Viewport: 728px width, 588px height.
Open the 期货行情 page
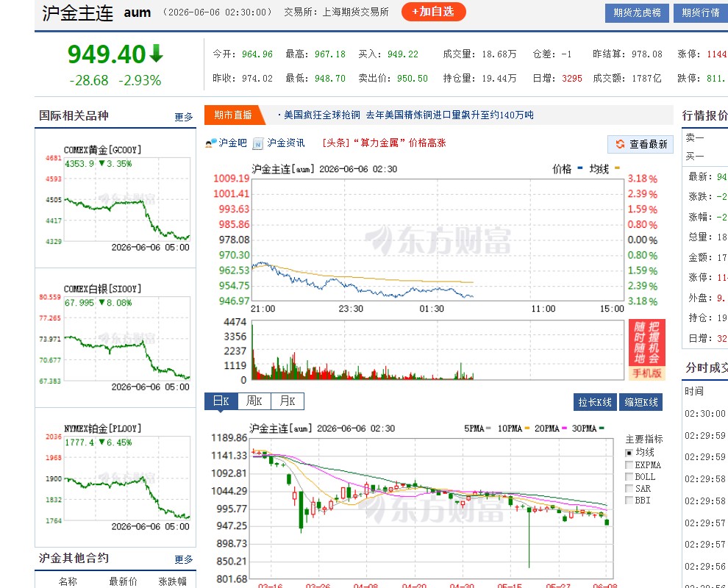click(701, 13)
